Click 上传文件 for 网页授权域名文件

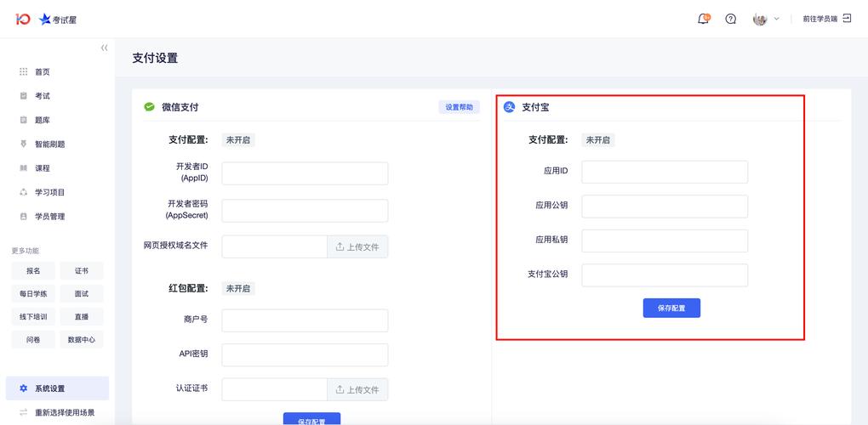[357, 246]
